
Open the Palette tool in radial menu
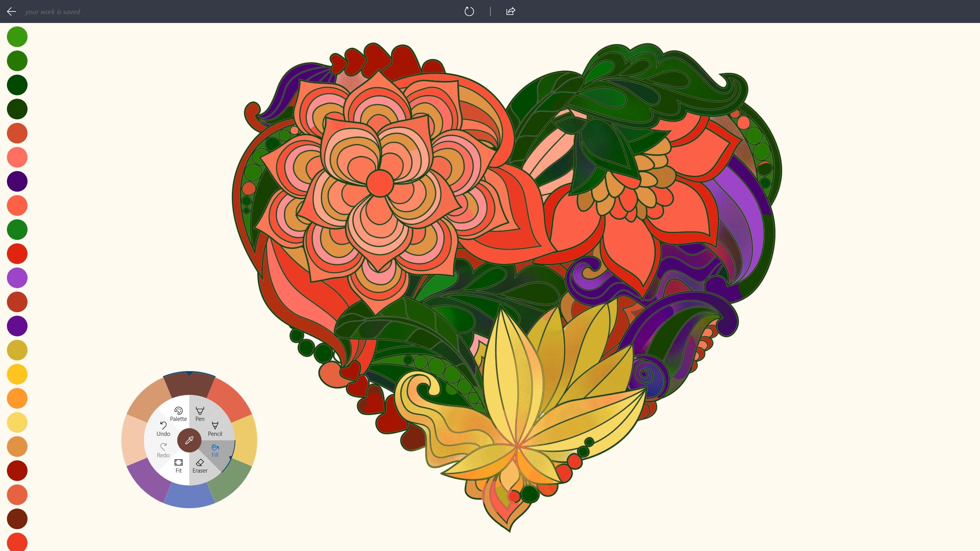pos(178,414)
